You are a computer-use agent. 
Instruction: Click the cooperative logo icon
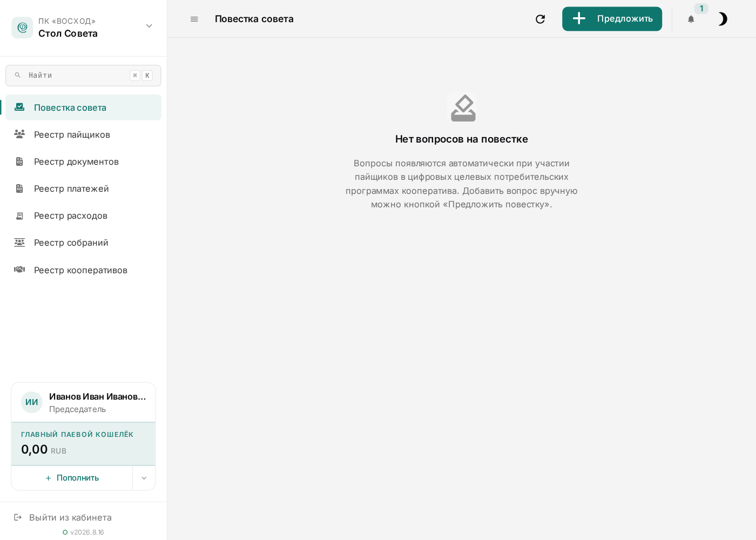pos(22,28)
